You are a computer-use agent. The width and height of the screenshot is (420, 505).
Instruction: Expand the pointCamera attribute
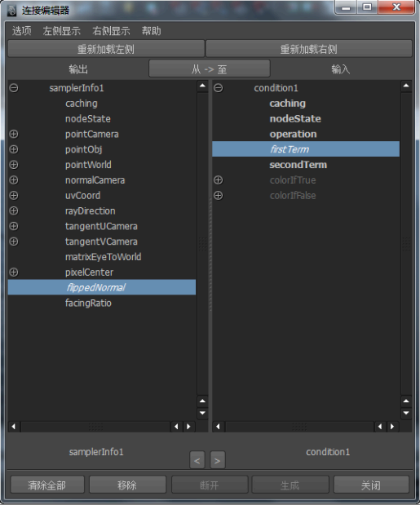pyautogui.click(x=14, y=134)
